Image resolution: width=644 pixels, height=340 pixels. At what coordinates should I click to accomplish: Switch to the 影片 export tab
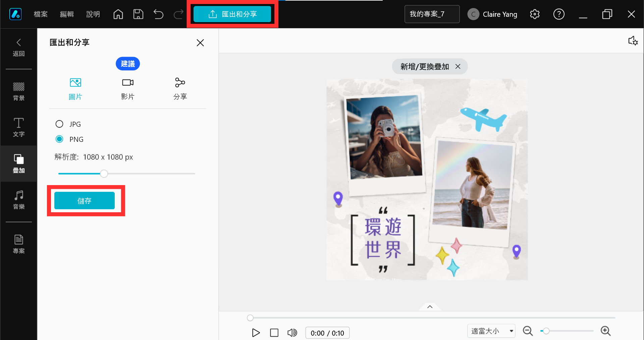[x=128, y=89]
